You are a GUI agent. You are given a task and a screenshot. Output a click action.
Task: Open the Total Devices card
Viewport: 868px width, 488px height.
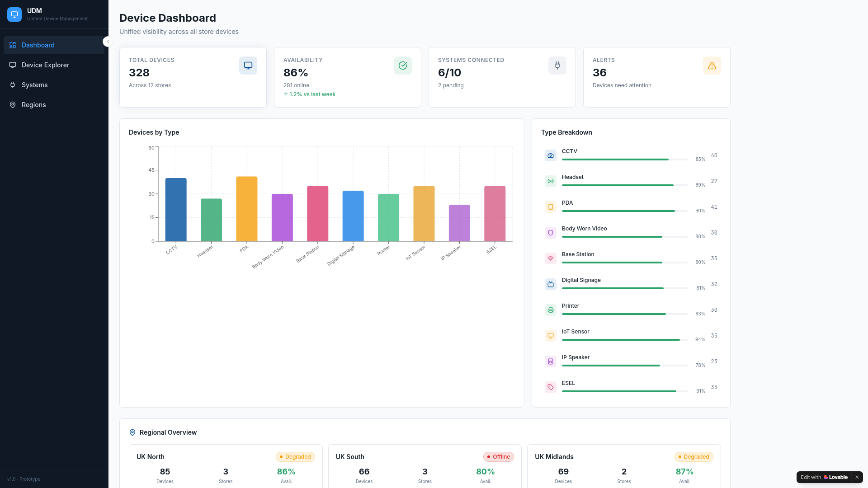pyautogui.click(x=193, y=77)
